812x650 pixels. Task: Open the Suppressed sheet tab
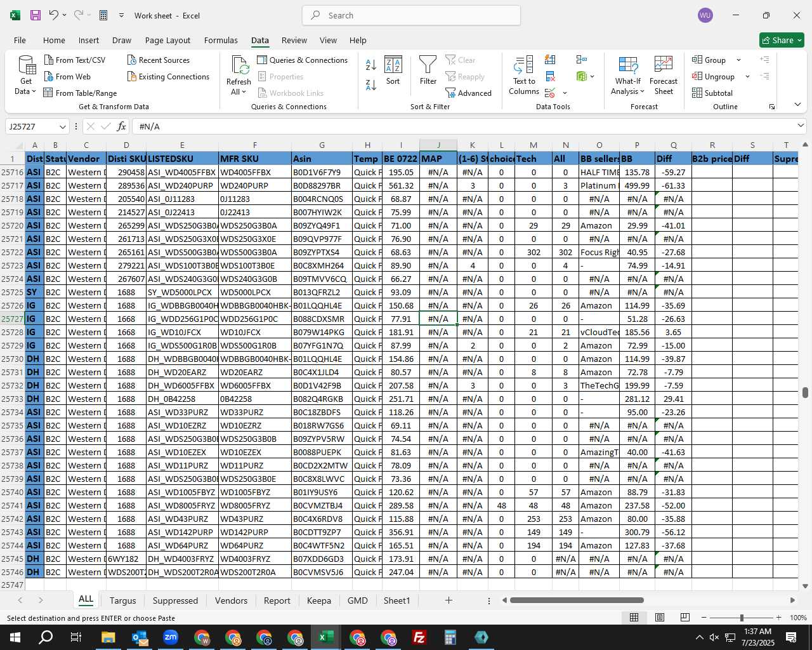(x=175, y=600)
